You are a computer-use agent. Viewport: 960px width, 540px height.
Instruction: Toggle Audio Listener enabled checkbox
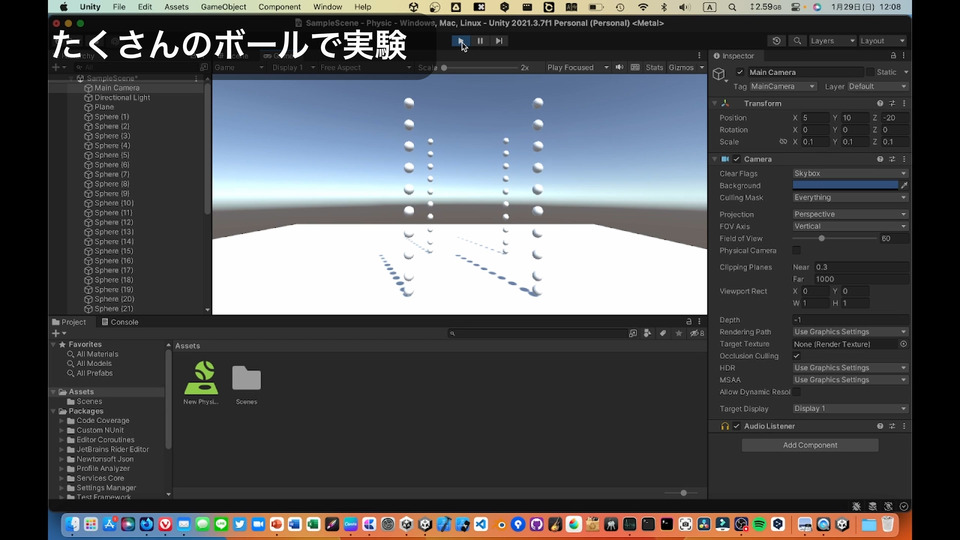pyautogui.click(x=737, y=426)
